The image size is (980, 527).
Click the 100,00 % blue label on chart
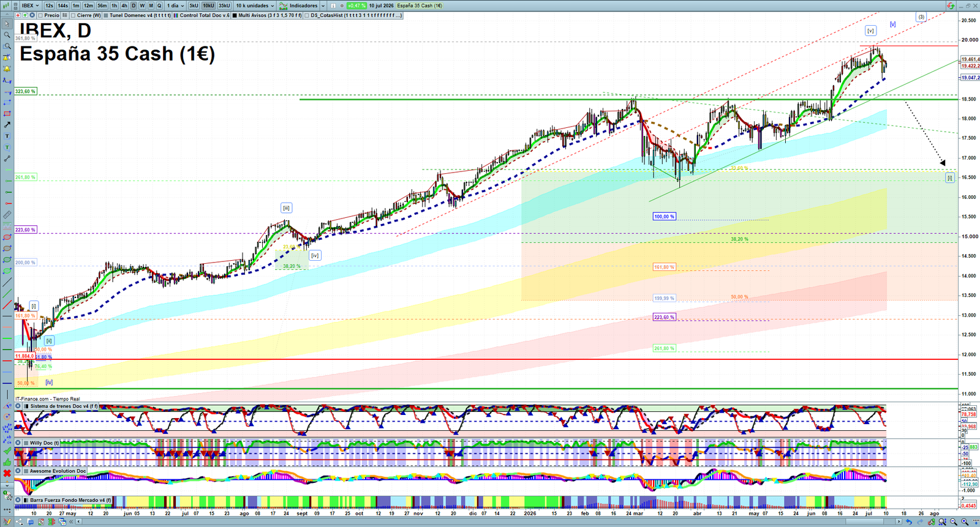(x=664, y=216)
